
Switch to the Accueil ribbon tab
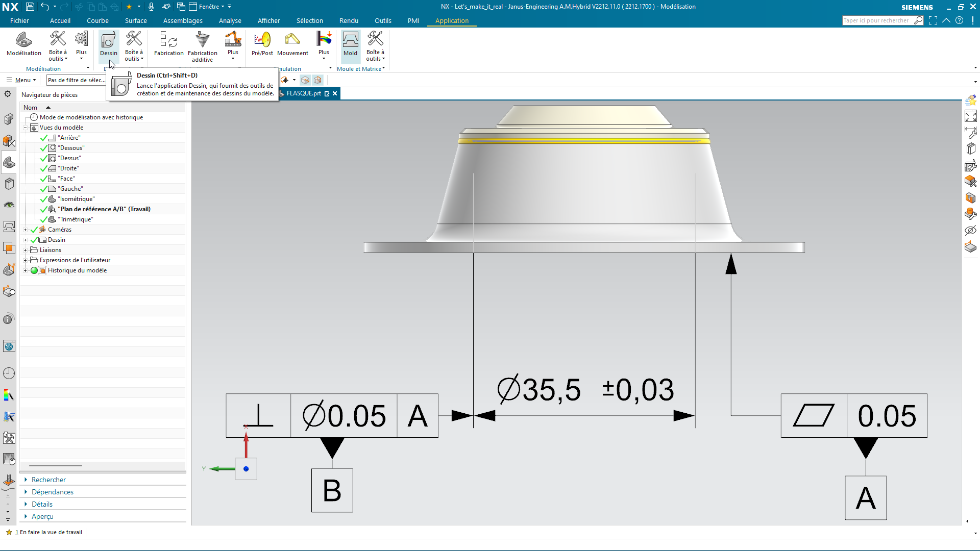click(x=60, y=20)
